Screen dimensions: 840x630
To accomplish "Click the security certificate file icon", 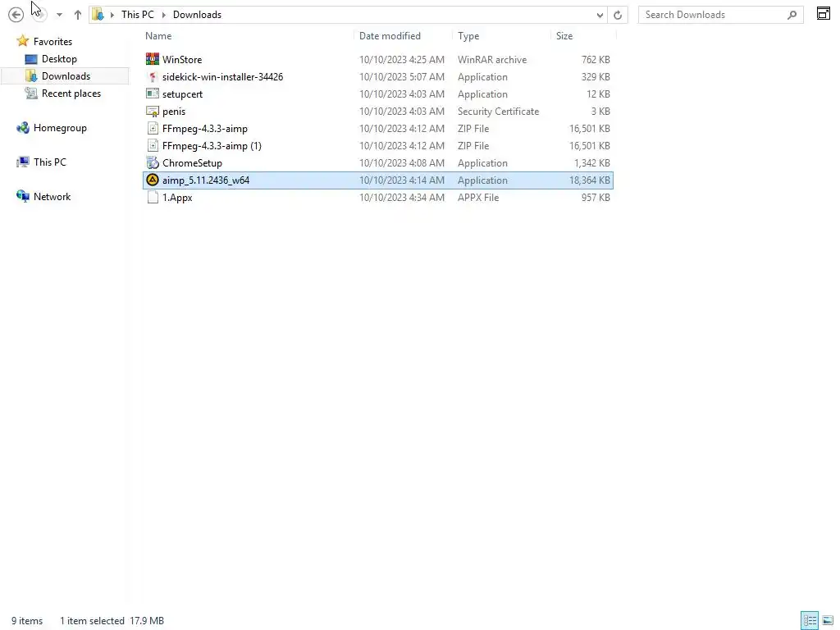I will tap(153, 111).
